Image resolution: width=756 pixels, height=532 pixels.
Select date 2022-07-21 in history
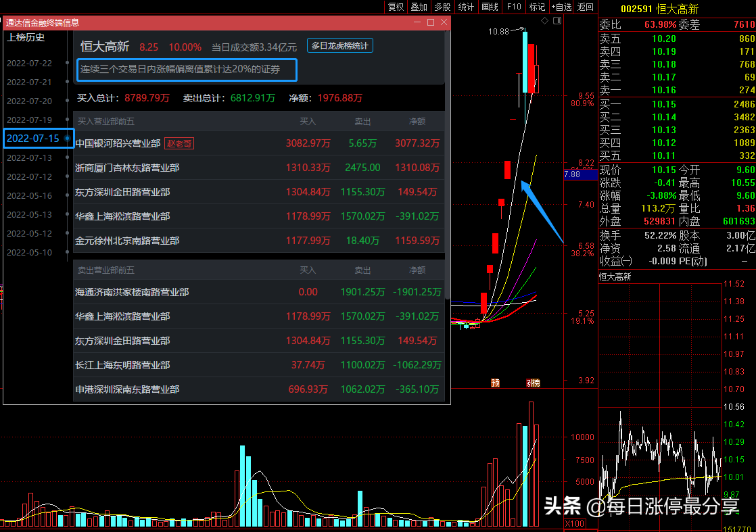pyautogui.click(x=29, y=82)
